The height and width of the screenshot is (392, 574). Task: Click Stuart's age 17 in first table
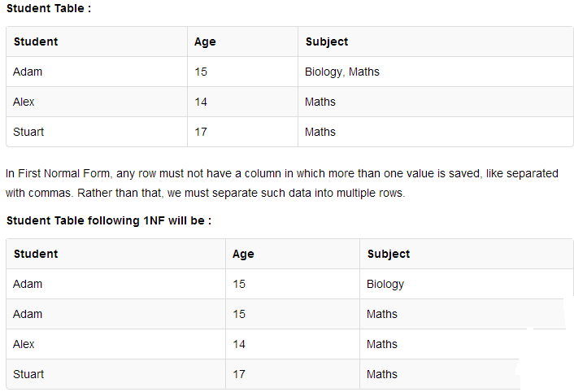click(201, 132)
